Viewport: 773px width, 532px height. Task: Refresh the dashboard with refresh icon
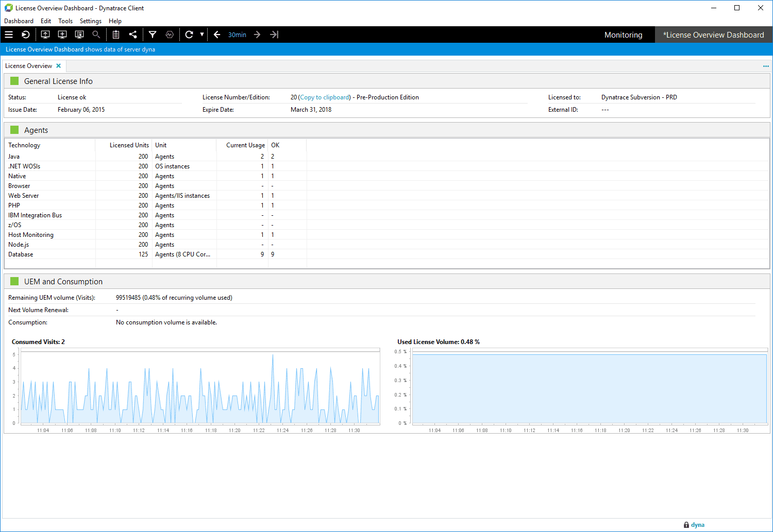click(189, 35)
